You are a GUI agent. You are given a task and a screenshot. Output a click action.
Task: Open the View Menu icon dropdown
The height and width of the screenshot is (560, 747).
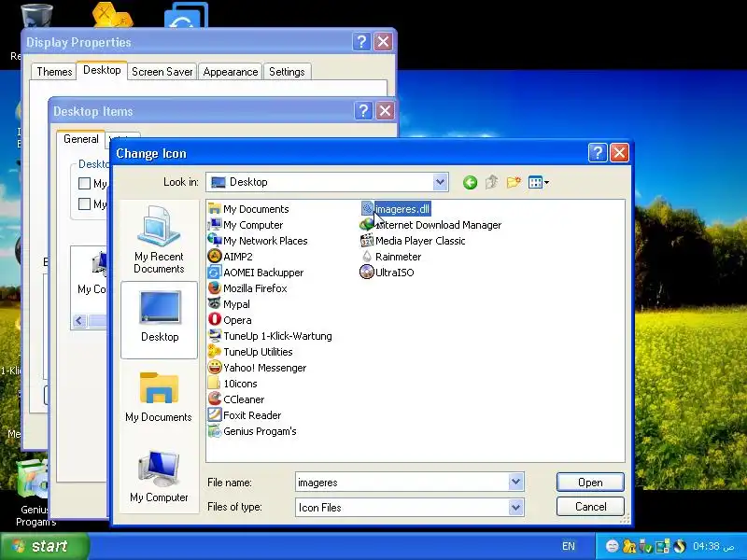(x=539, y=182)
